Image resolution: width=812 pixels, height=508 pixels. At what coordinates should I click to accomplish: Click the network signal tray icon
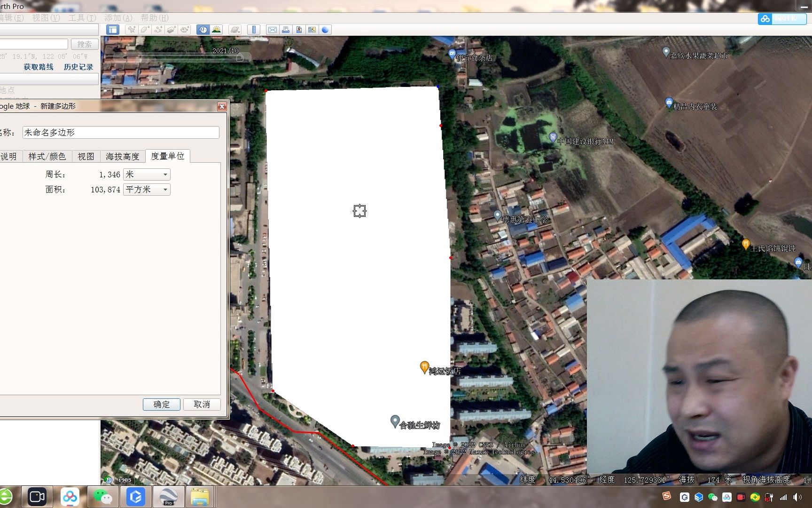click(783, 497)
